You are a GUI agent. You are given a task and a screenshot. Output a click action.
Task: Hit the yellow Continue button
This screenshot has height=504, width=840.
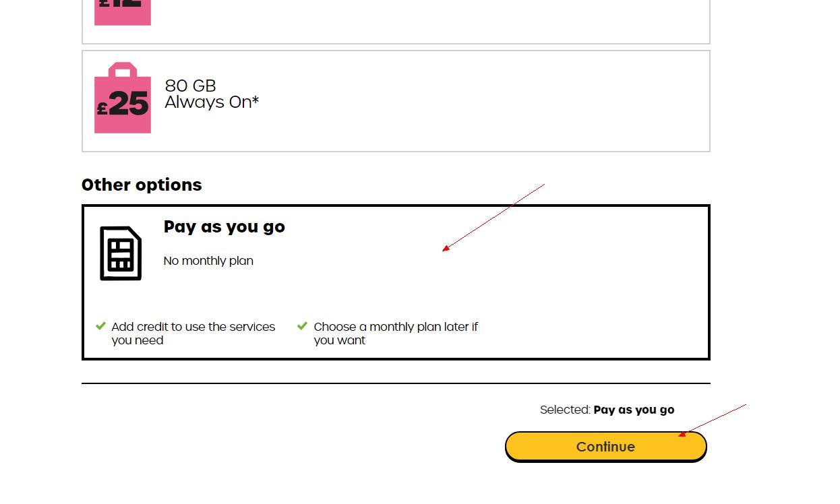click(x=605, y=447)
